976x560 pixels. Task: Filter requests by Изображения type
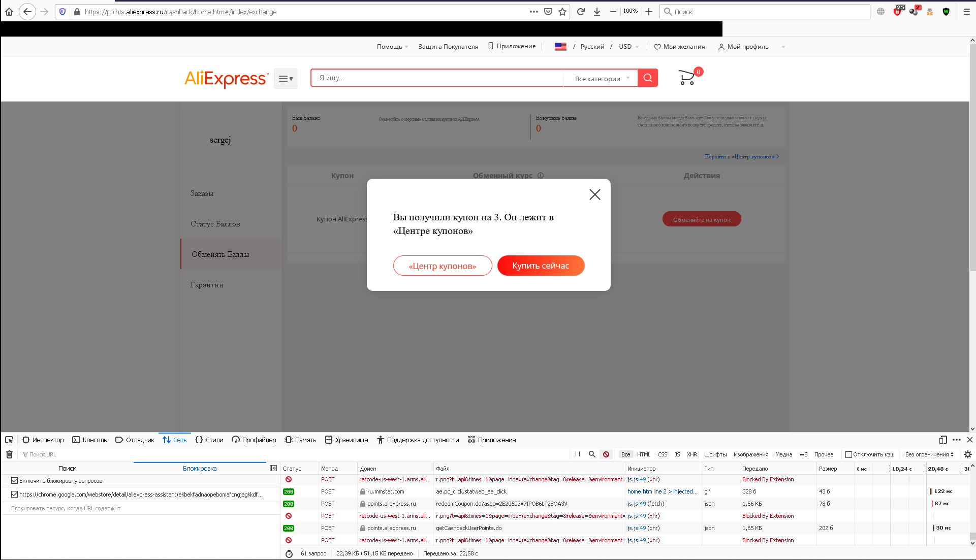pos(751,454)
